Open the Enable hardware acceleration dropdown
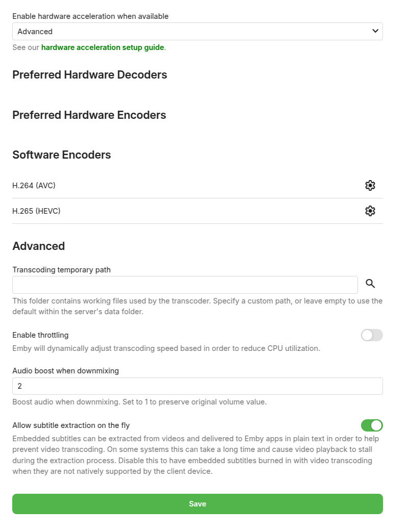 click(x=197, y=31)
